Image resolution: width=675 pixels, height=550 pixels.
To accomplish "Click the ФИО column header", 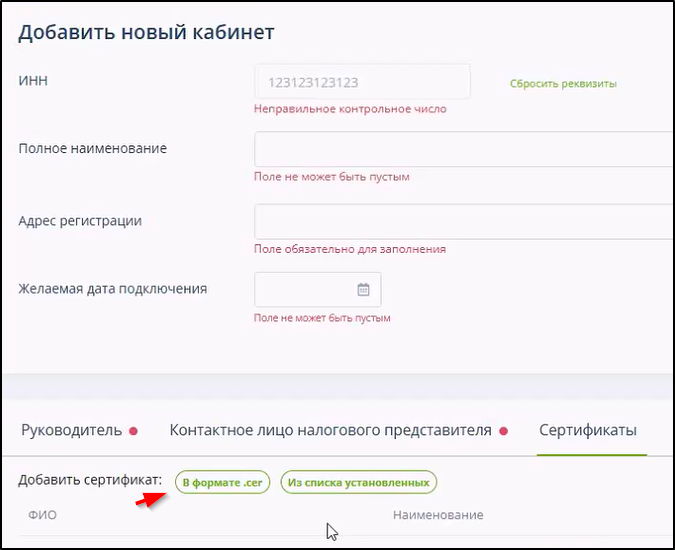I will 42,515.
